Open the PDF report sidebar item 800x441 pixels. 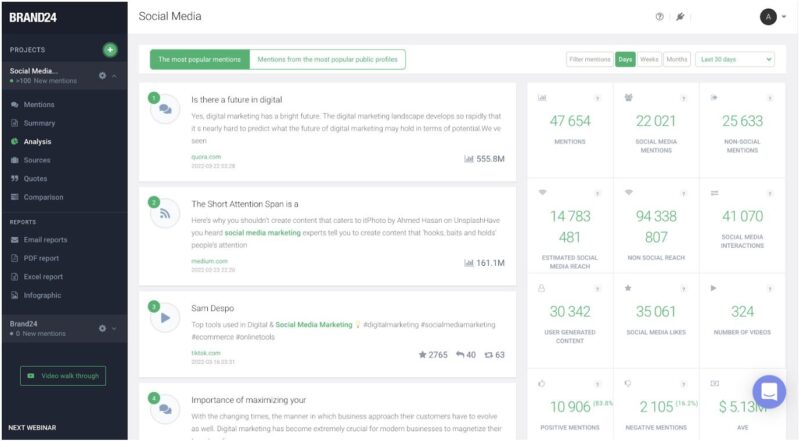[41, 258]
